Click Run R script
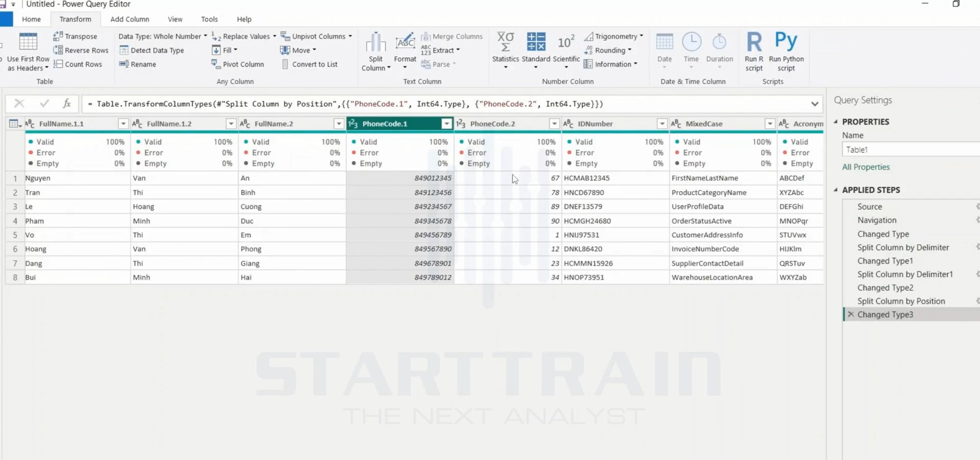 (x=754, y=52)
